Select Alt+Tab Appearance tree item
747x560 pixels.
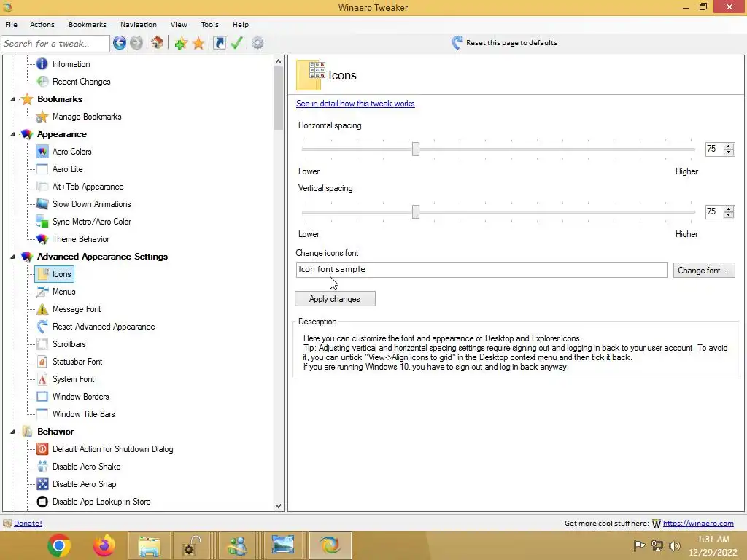pos(88,187)
